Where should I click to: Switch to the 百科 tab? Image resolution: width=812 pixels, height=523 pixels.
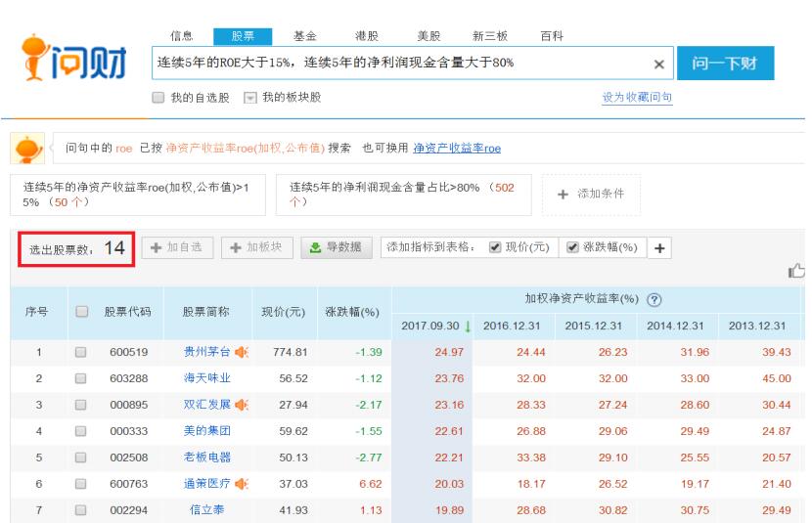pyautogui.click(x=552, y=36)
